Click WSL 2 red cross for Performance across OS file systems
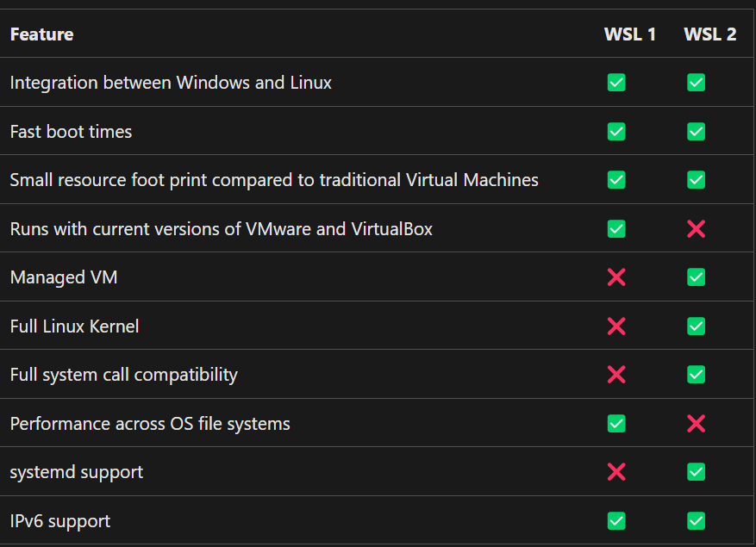The width and height of the screenshot is (756, 547). point(696,424)
